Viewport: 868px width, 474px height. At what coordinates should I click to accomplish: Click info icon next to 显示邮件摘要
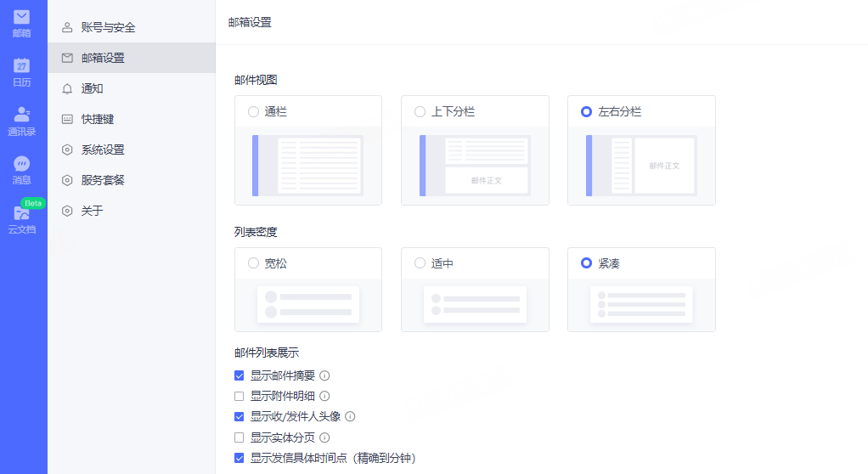(325, 375)
